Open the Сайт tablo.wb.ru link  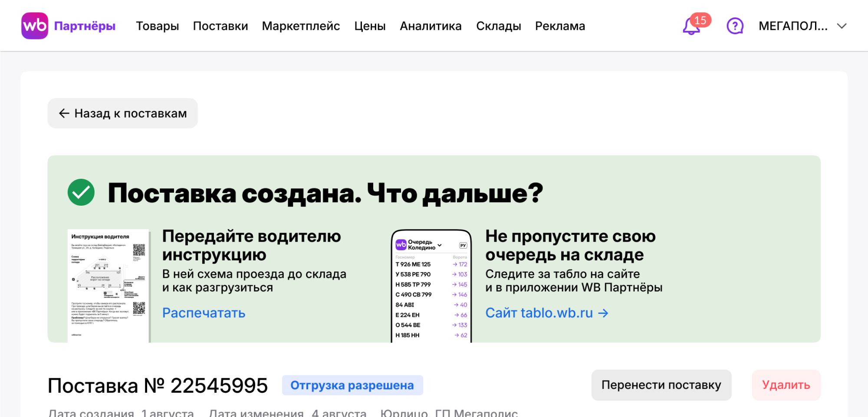click(x=547, y=313)
